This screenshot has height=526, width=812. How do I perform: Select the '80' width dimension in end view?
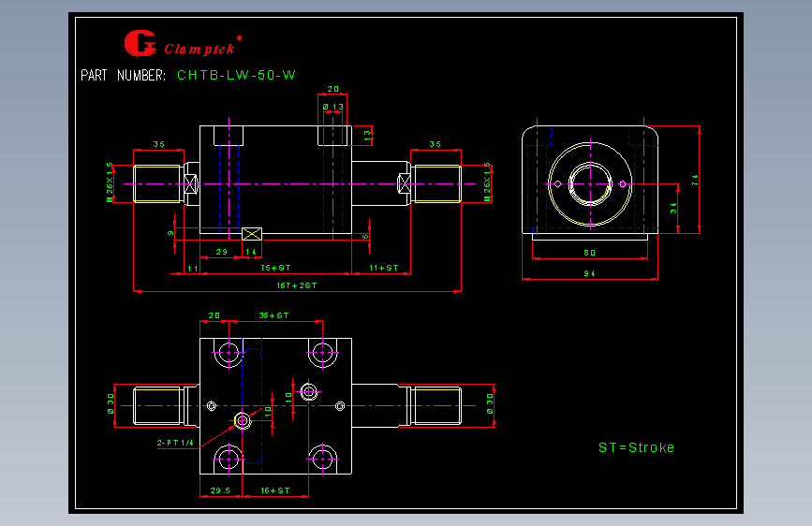point(590,253)
